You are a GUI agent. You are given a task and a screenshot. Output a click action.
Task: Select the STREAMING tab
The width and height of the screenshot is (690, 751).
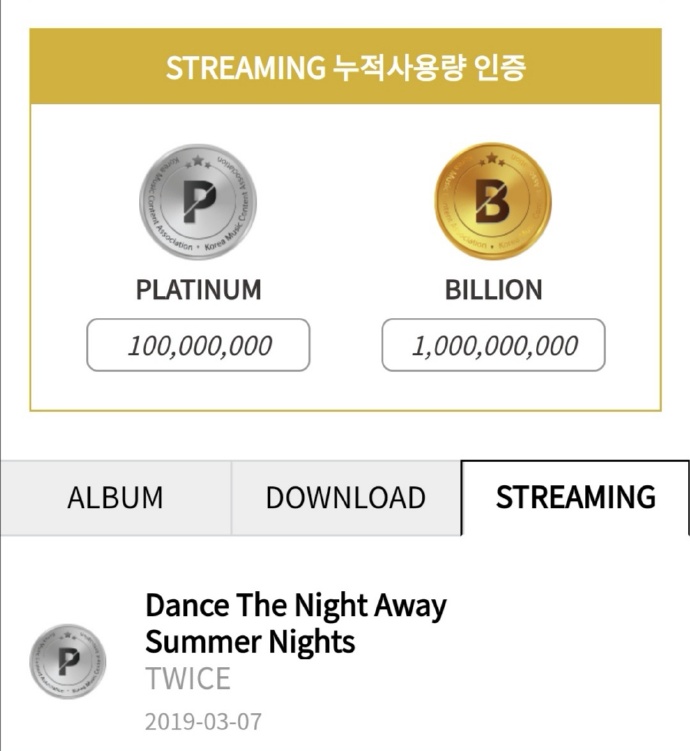pyautogui.click(x=575, y=498)
